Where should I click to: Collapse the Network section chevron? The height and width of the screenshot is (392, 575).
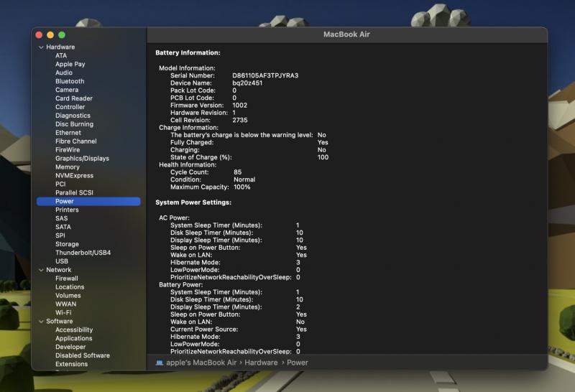pyautogui.click(x=41, y=270)
